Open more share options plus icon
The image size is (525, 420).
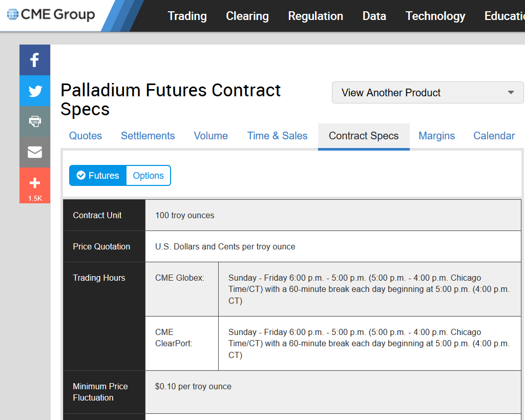tap(35, 183)
